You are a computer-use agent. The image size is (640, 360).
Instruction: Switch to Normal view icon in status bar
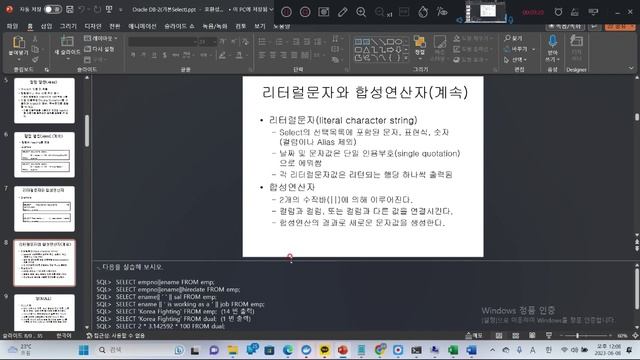pos(499,336)
